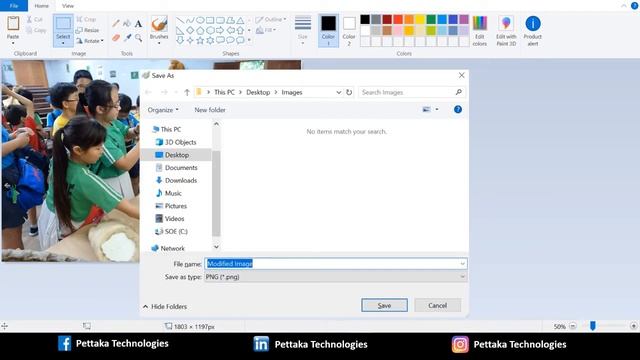The height and width of the screenshot is (360, 640).
Task: Open the File menu tab
Action: tap(13, 6)
